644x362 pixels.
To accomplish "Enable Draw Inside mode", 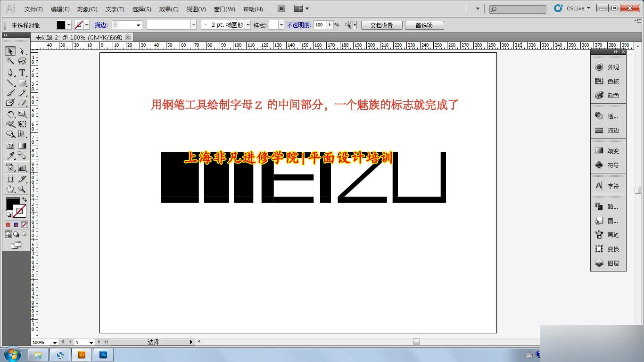I will pos(24,234).
